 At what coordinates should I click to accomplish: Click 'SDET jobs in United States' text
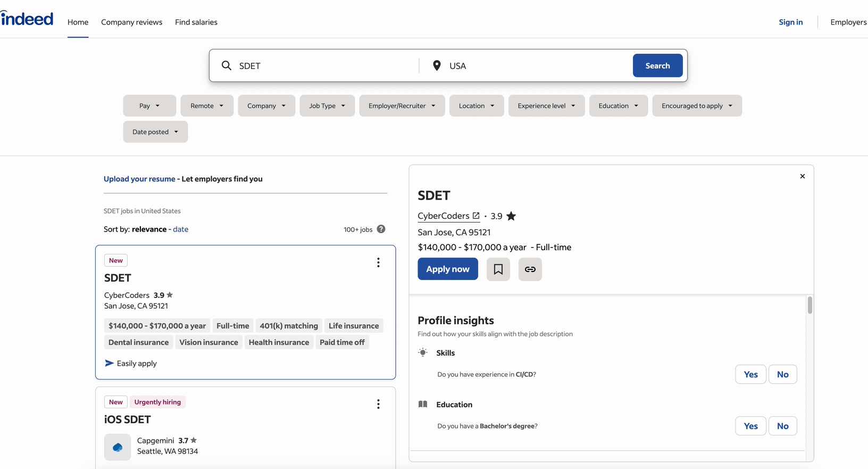tap(142, 211)
